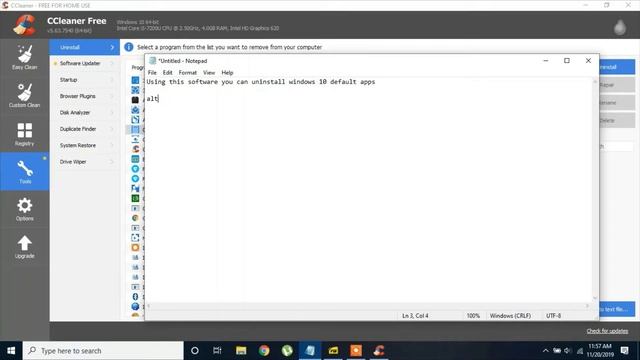Screen dimensions: 640x360
Task: Click the CCleaner program search field
Action: tap(616, 146)
